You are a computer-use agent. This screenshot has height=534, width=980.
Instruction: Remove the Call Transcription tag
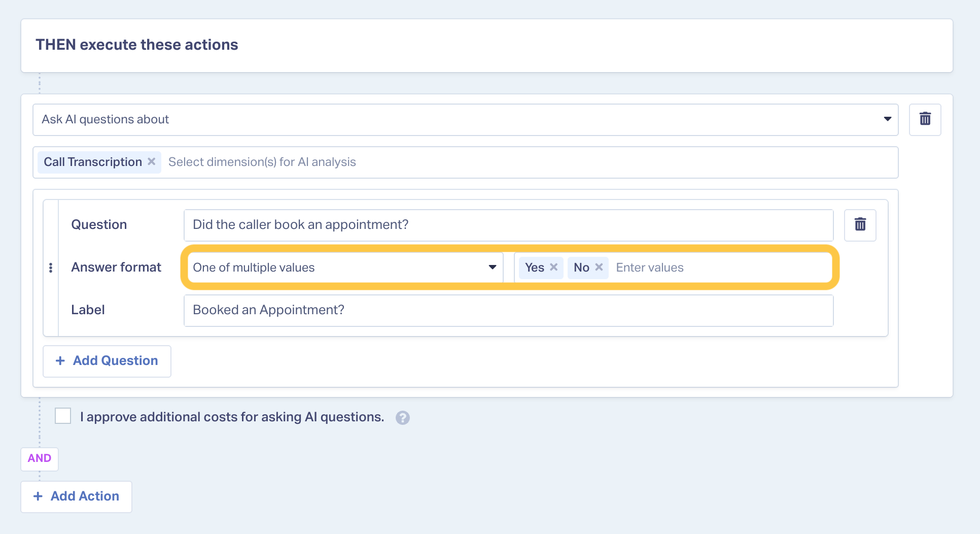[x=151, y=161]
